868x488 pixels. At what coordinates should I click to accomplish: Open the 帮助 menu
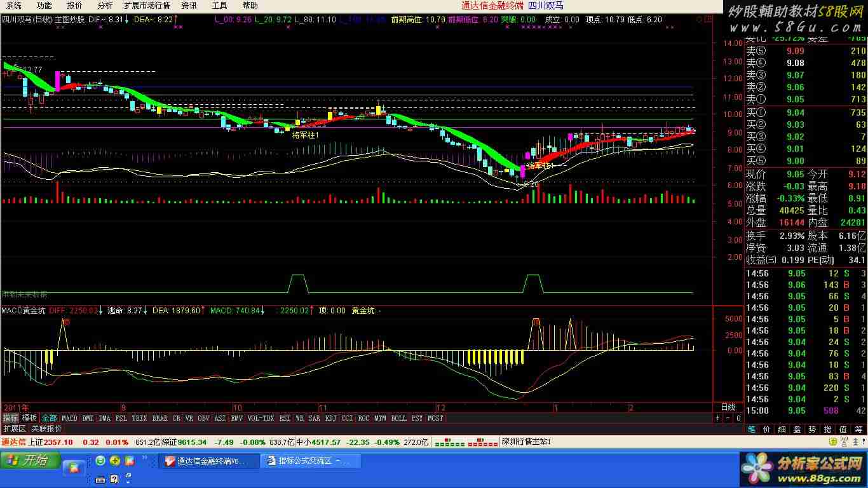250,5
